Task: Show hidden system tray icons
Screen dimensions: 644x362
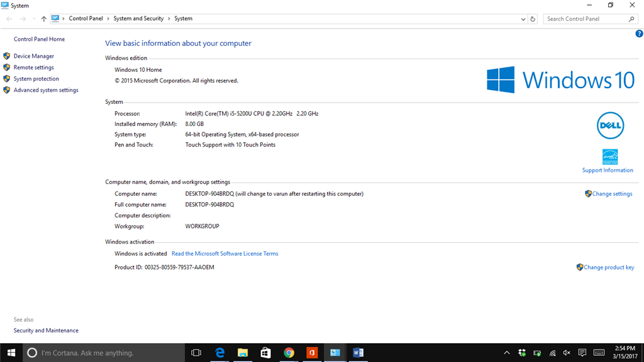Action: point(507,353)
